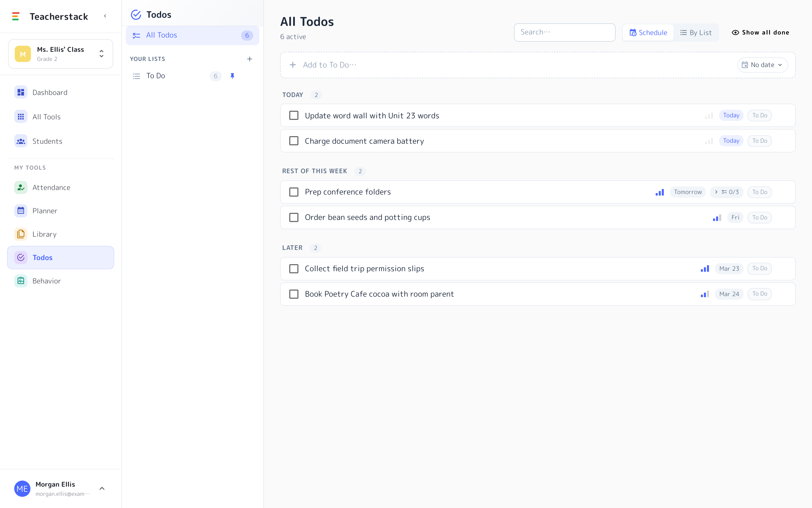Click Today date chip on Update word wall

(731, 115)
